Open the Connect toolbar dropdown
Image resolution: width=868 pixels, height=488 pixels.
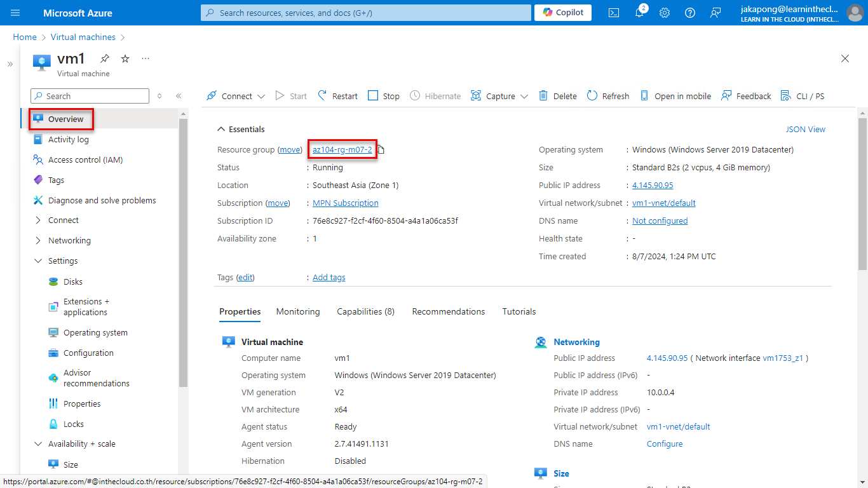(x=236, y=96)
